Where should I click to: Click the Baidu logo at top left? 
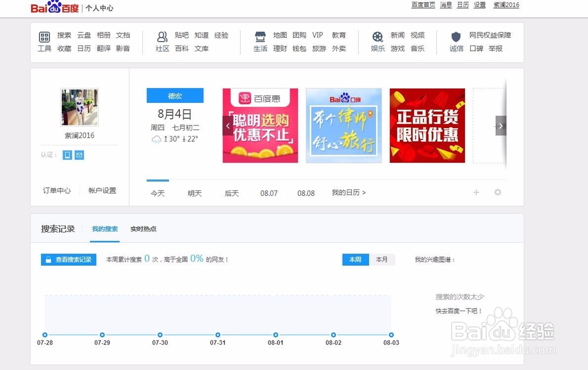coord(55,7)
